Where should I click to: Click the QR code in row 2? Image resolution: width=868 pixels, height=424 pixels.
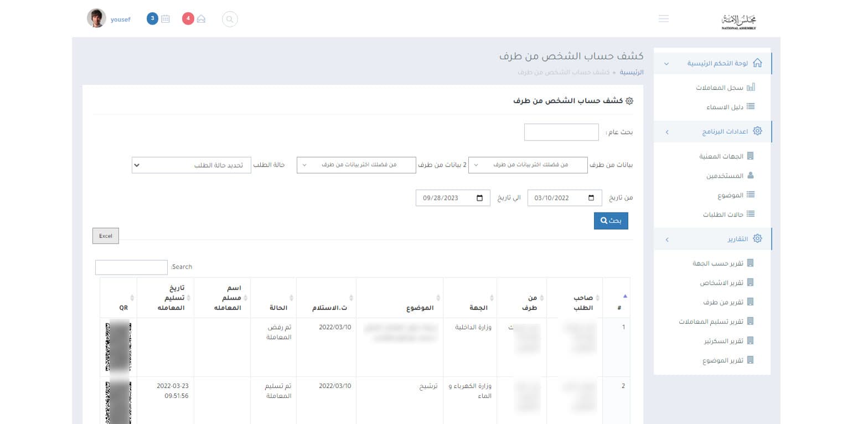(118, 402)
